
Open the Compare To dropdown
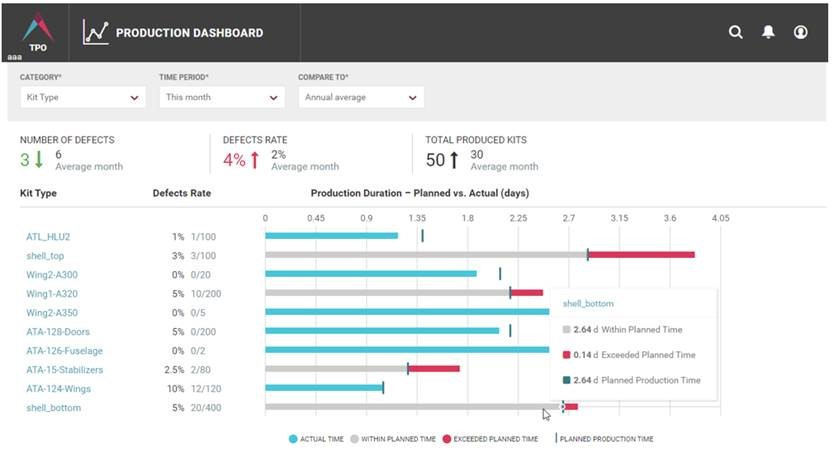(361, 97)
